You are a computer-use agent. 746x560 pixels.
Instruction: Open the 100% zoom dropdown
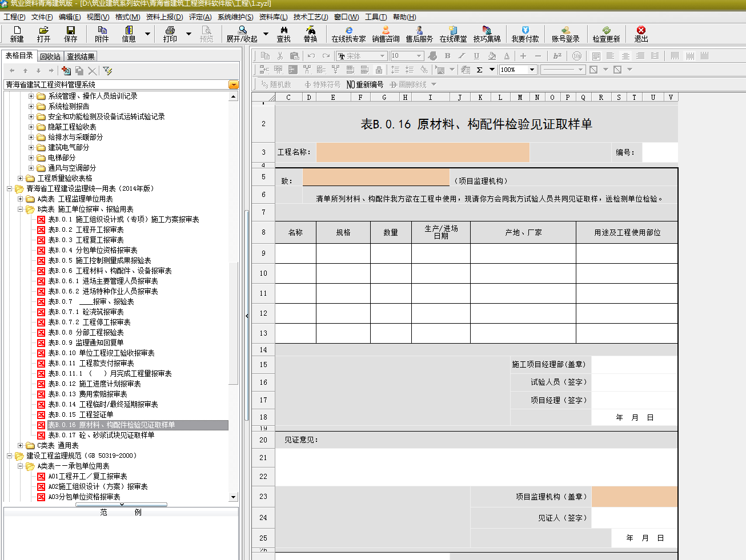[x=532, y=70]
